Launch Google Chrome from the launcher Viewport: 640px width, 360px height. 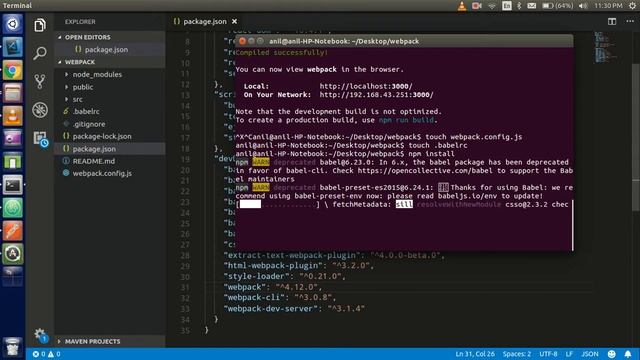point(13,71)
